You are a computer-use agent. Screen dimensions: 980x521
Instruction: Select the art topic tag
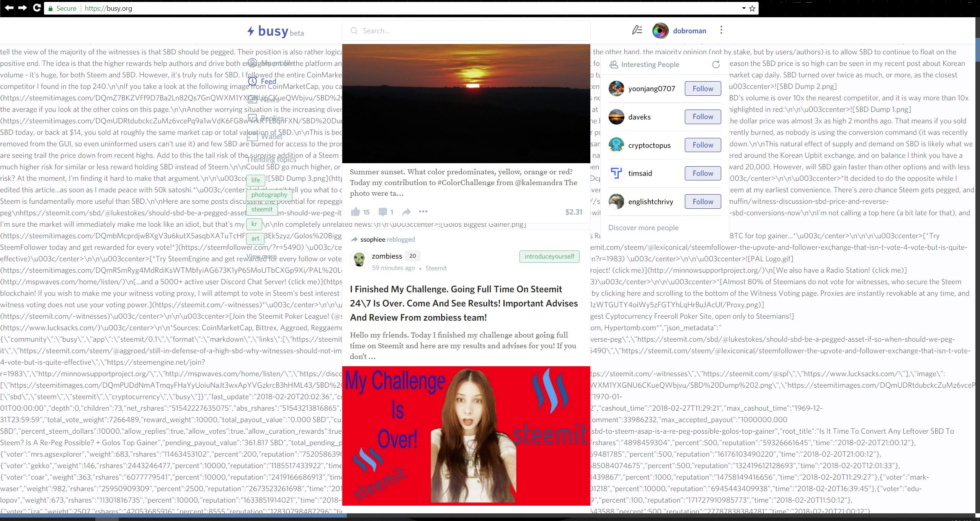pyautogui.click(x=255, y=238)
